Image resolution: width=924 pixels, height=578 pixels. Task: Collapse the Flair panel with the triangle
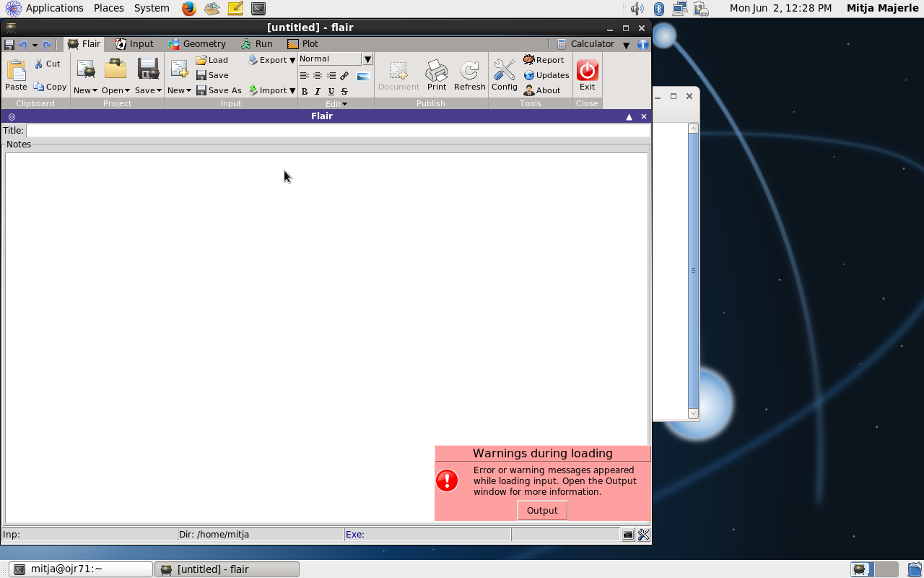(629, 116)
